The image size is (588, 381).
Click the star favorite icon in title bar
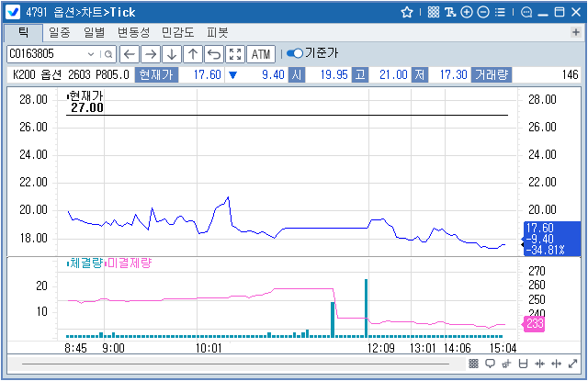click(407, 13)
